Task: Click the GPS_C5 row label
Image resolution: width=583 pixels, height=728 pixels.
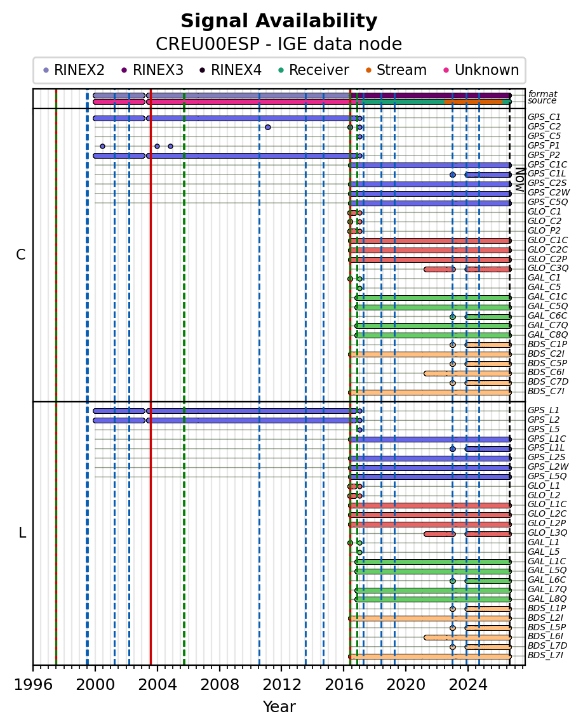Action: (544, 136)
